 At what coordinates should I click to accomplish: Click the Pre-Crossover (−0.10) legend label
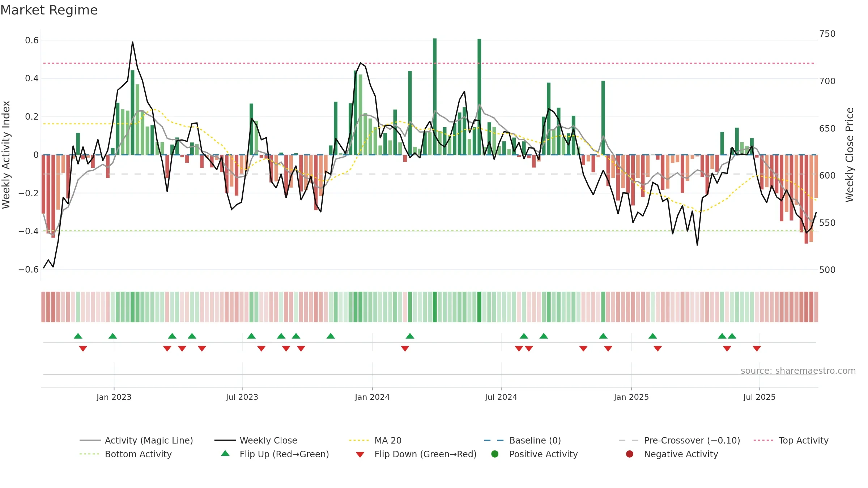click(692, 440)
